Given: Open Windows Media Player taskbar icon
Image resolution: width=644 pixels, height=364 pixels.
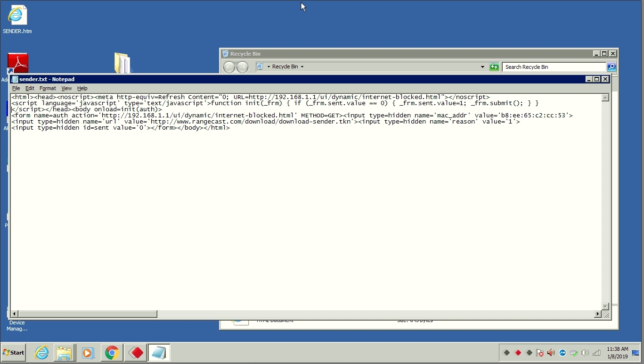Looking at the screenshot, I should 88,353.
